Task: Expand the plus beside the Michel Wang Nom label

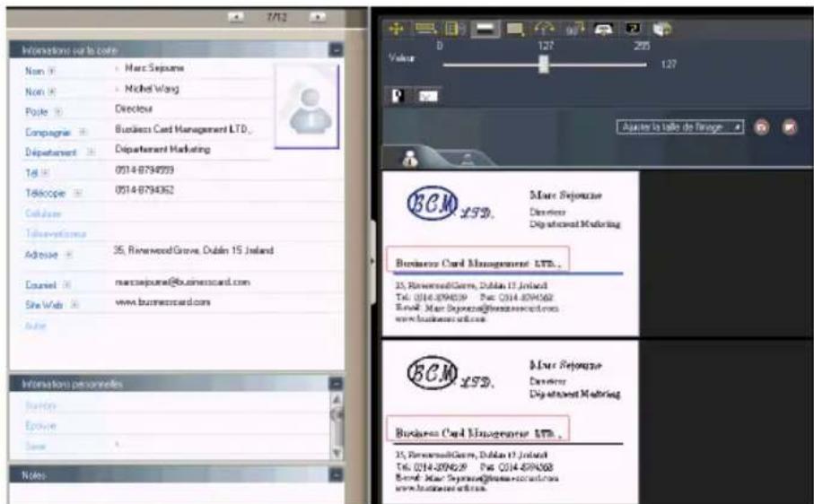Action: (51, 91)
